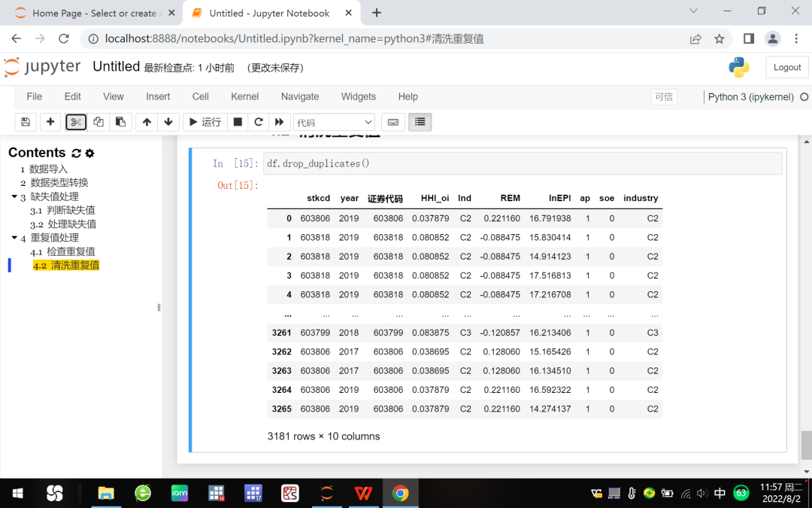Image resolution: width=812 pixels, height=508 pixels.
Task: Go to 处理缺失值 in Contents
Action: pos(72,224)
